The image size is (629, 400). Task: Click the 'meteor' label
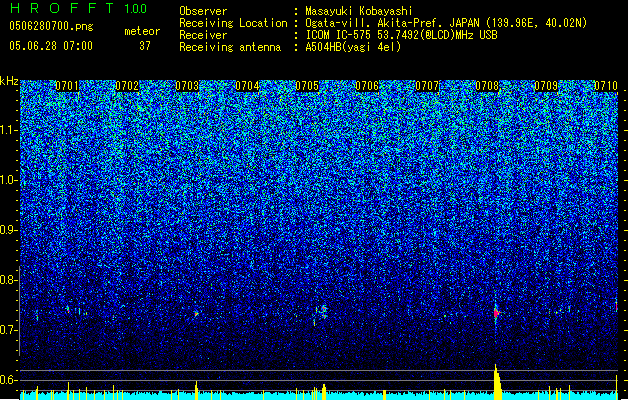coord(142,31)
